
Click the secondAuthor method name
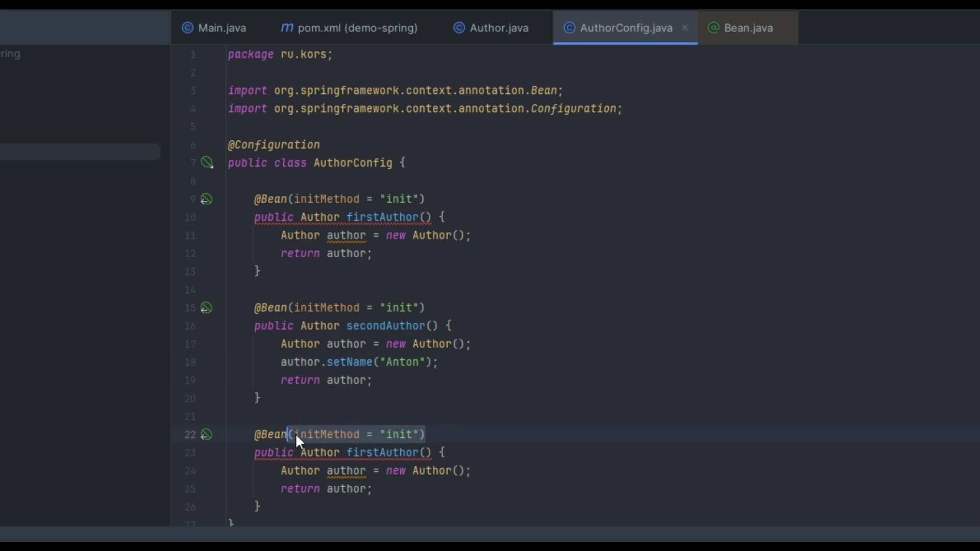point(385,326)
